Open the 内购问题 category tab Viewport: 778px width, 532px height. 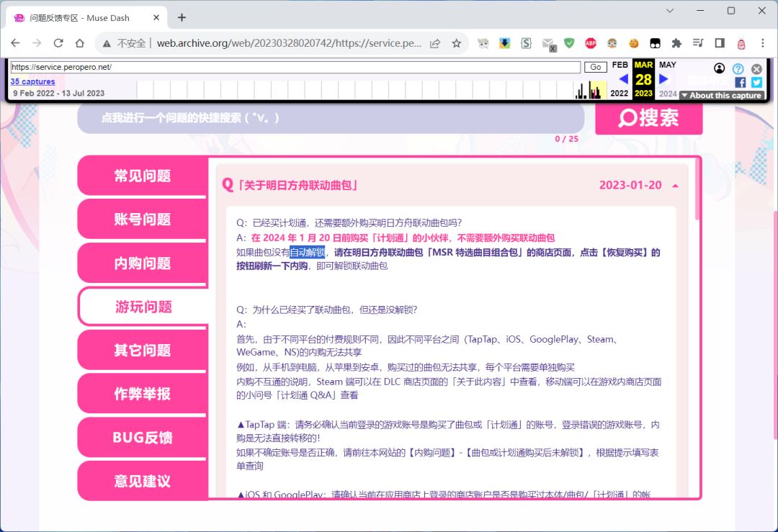click(143, 263)
